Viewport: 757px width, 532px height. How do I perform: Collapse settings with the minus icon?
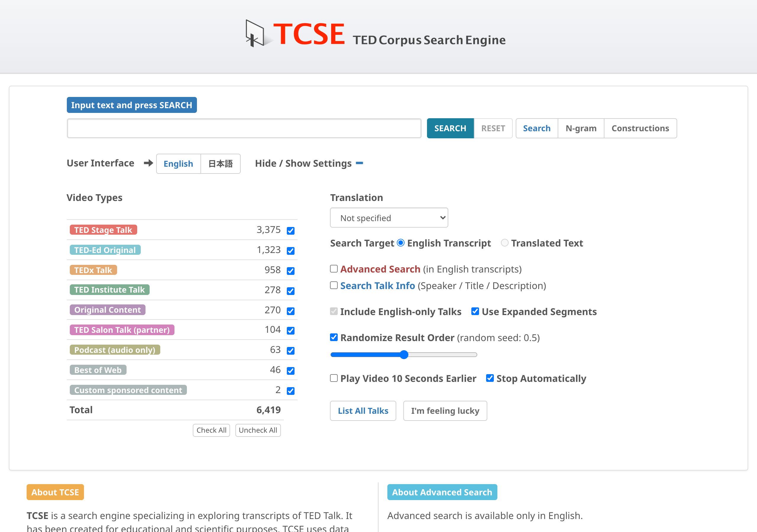point(359,163)
